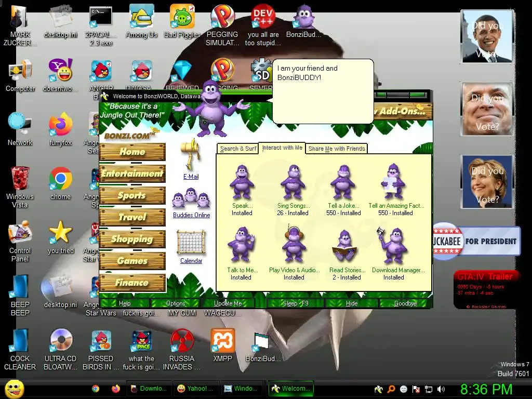Open Tell an Amazing Fact icon
532x399 pixels.
coord(393,181)
